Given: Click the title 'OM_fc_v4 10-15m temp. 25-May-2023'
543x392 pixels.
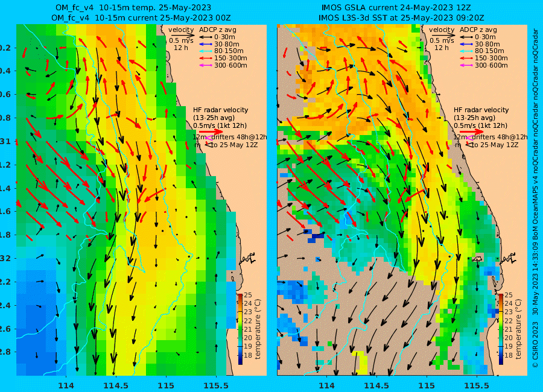Looking at the screenshot, I should pyautogui.click(x=133, y=8).
